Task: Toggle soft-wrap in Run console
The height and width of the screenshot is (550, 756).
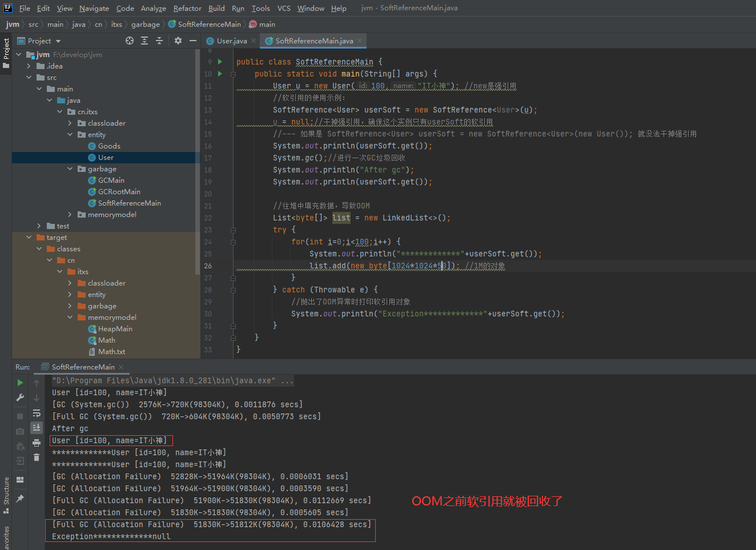Action: (x=37, y=413)
